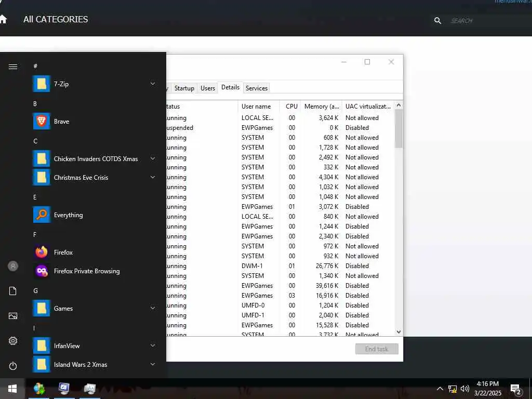
Task: Click the home icon in website header
Action: click(x=3, y=19)
